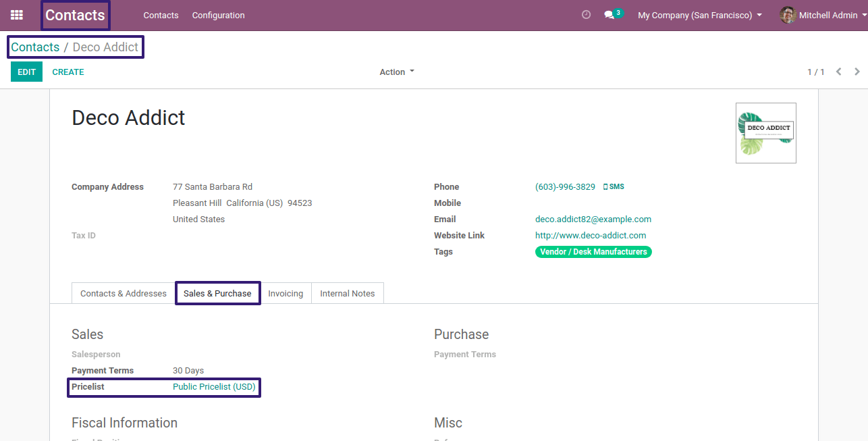Click the Contacts app title
This screenshot has width=868, height=441.
[x=75, y=15]
